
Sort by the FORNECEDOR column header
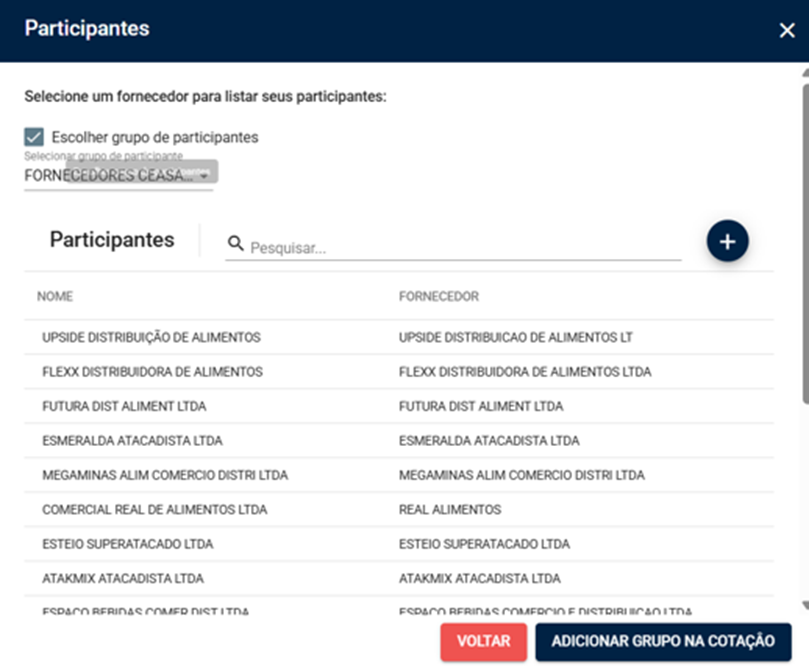(x=439, y=296)
